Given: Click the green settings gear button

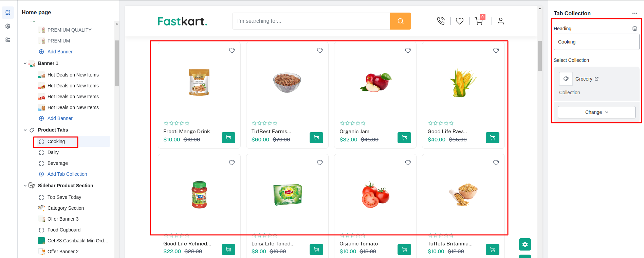Looking at the screenshot, I should point(525,244).
